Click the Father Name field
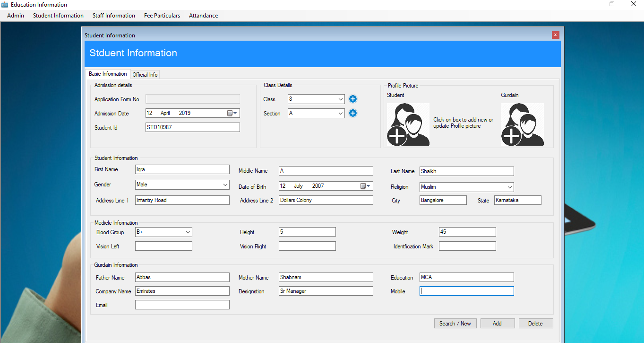This screenshot has height=343, width=644. click(182, 277)
